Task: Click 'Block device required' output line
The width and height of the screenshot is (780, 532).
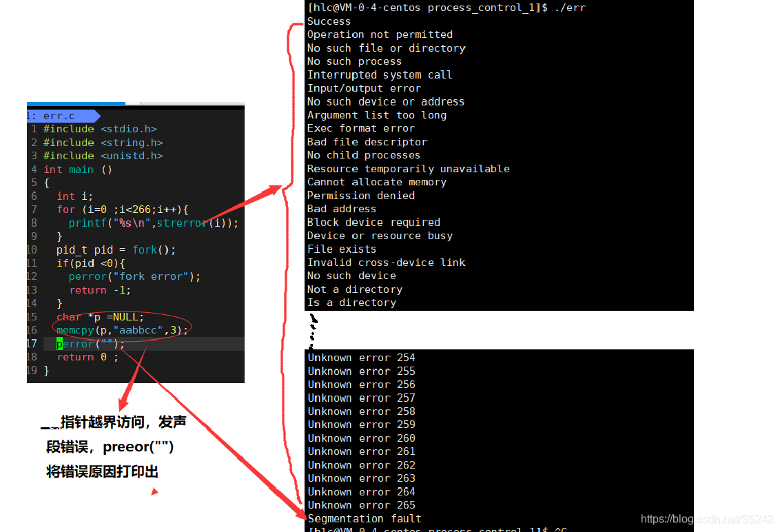Action: click(x=373, y=223)
